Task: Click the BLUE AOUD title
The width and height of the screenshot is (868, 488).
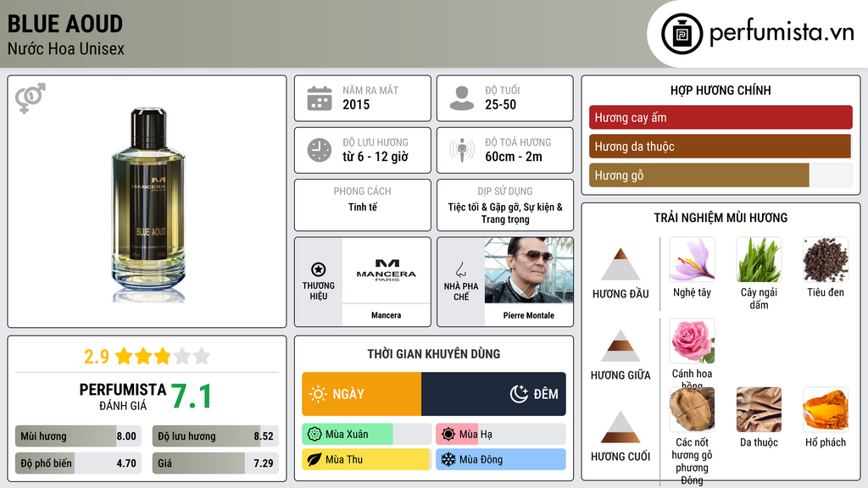Action: pos(64,24)
